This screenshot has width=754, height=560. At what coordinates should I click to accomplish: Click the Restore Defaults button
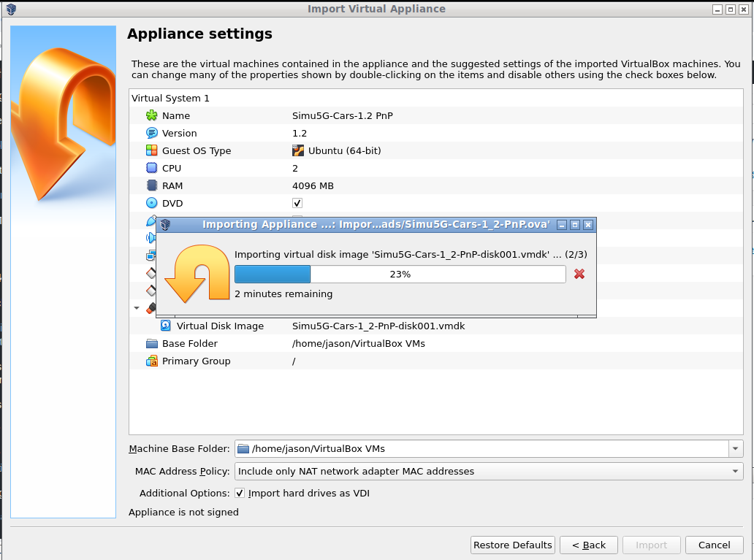click(x=513, y=545)
